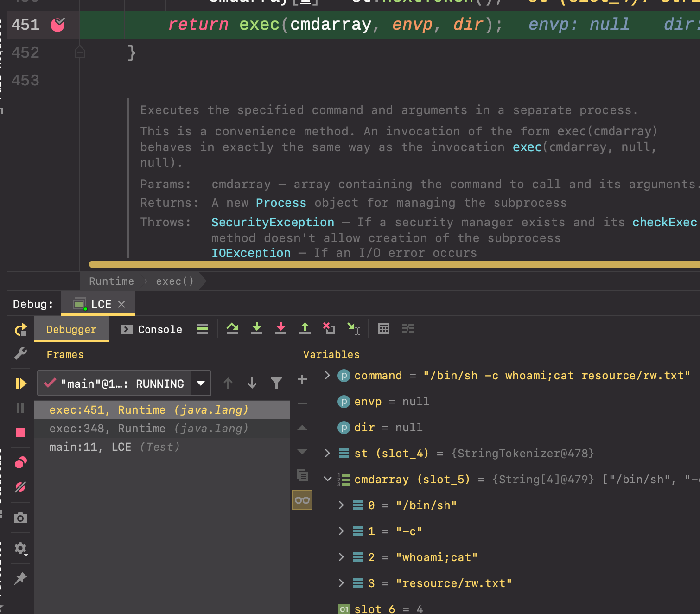Screen dimensions: 700x614
Task: Click Show Execution Point icon
Action: pos(202,329)
